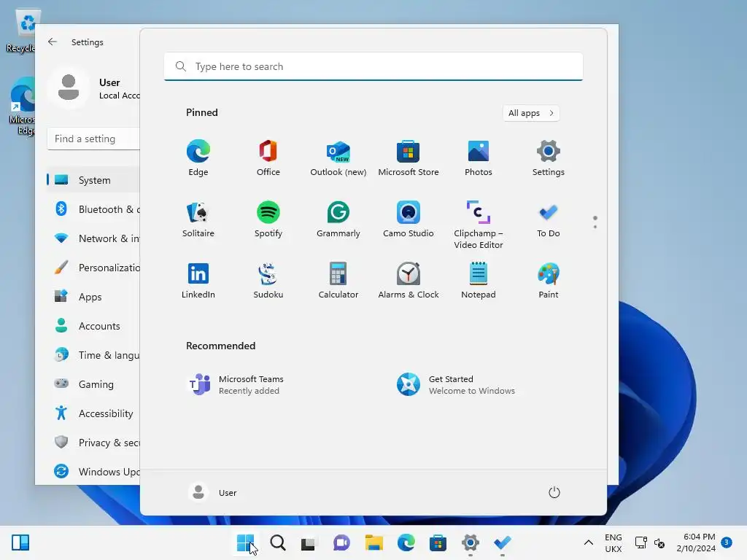This screenshot has height=560, width=747.
Task: Start the Sudoku game
Action: click(268, 281)
